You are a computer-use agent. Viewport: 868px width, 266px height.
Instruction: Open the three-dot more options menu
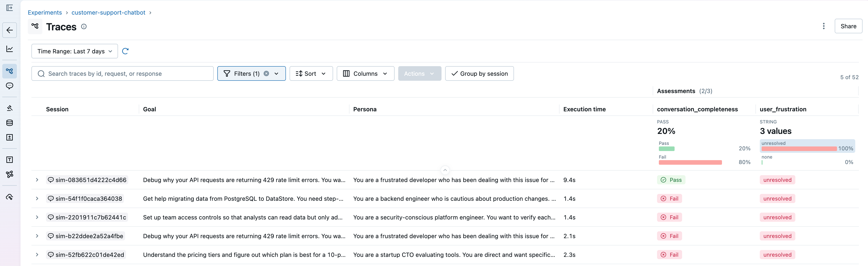coord(824,26)
